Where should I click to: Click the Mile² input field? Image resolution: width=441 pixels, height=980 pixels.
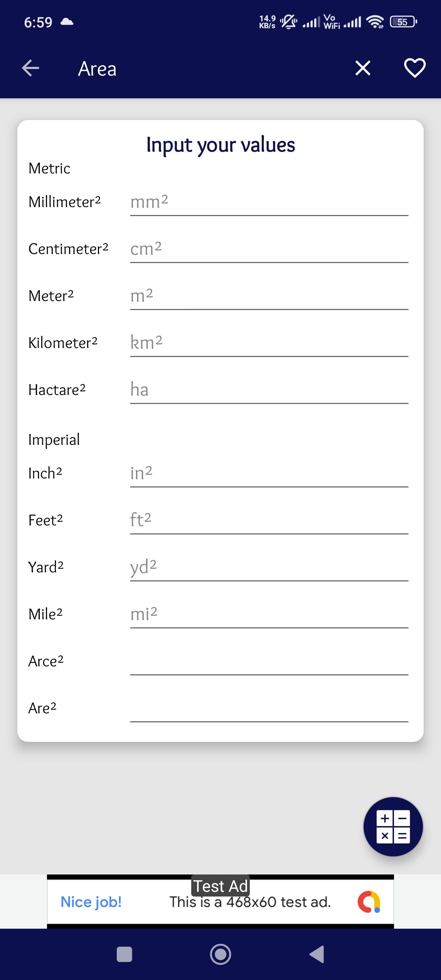[x=269, y=614]
